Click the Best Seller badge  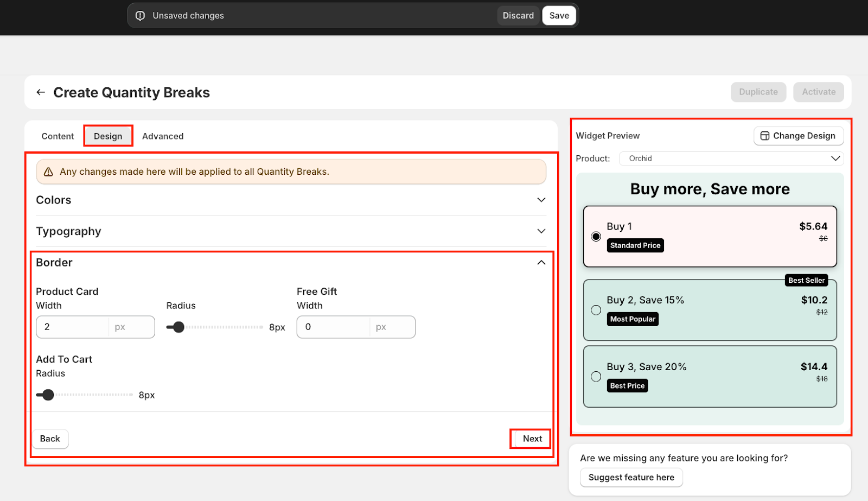pyautogui.click(x=806, y=281)
